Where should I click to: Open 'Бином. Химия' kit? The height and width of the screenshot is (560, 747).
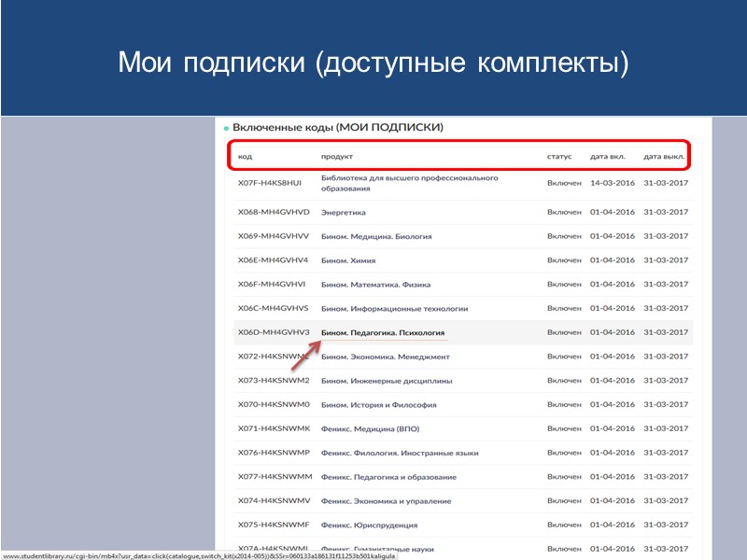(348, 260)
